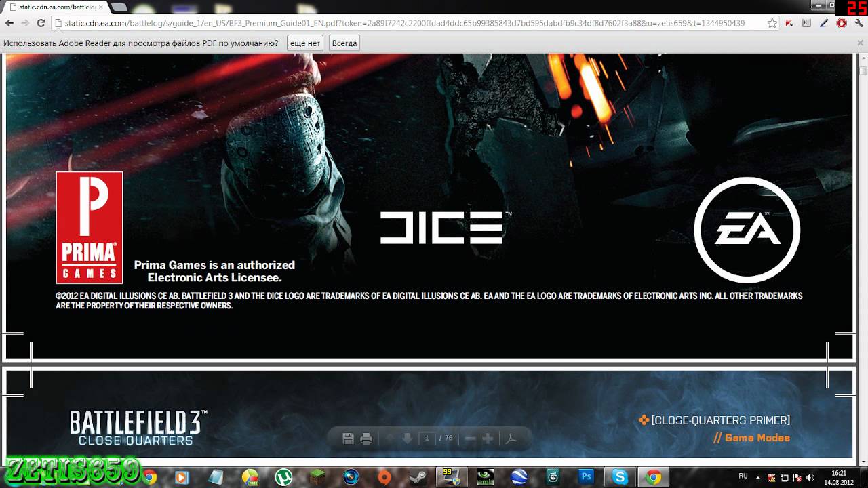Click 'Prima Games is an authorized' text

[214, 265]
